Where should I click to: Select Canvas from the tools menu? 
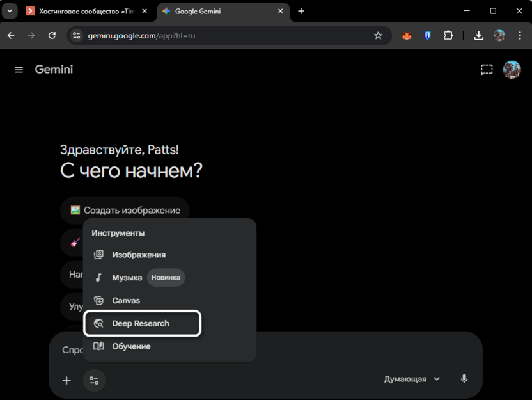tap(169, 301)
